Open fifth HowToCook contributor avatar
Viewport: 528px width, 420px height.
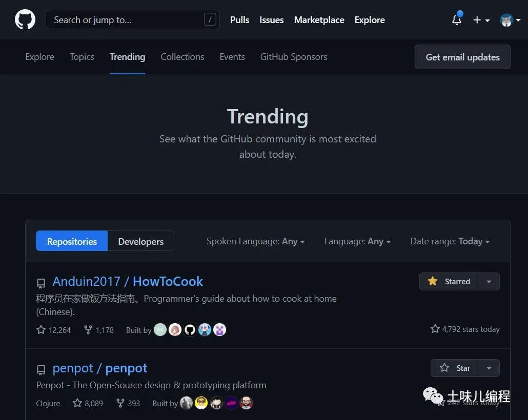coord(219,329)
